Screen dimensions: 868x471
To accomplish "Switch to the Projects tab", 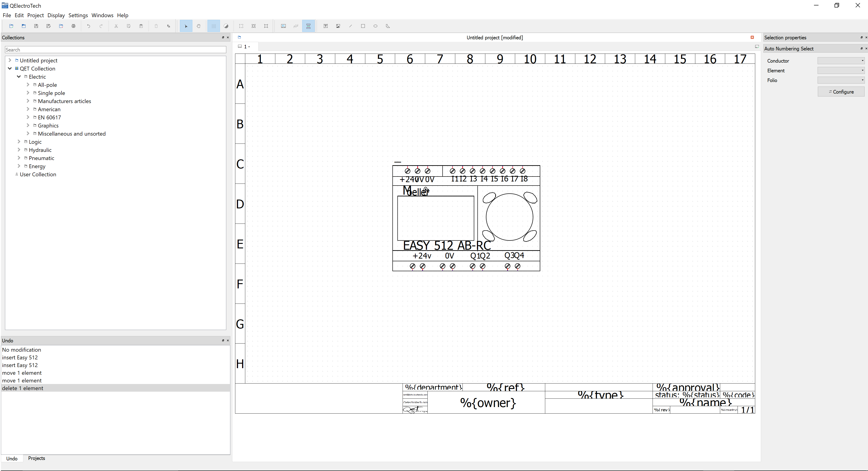I will (x=36, y=458).
